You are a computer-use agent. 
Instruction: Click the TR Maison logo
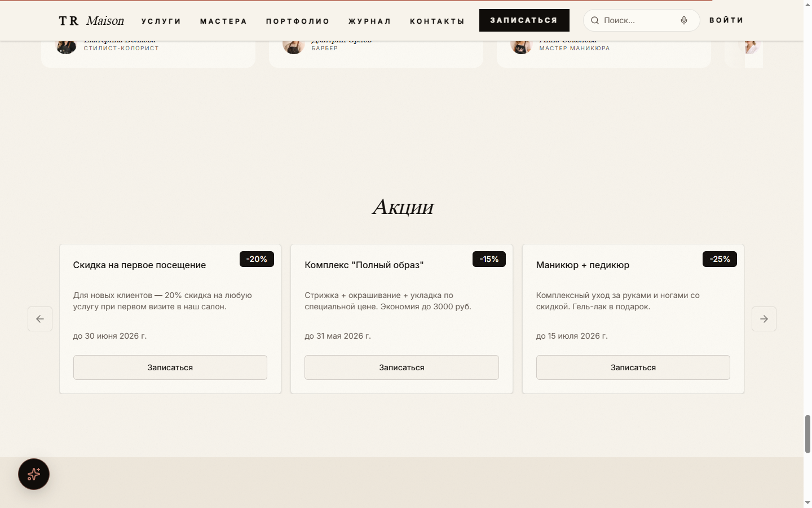[91, 21]
